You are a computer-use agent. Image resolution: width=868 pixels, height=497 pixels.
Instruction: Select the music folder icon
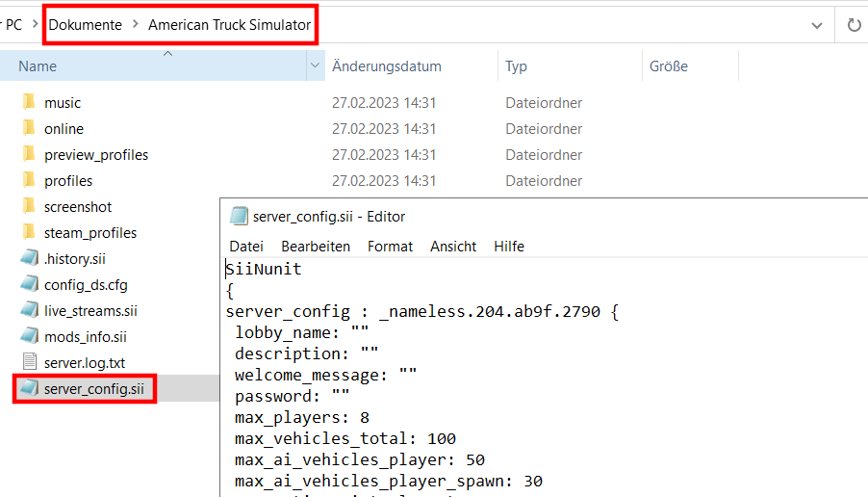click(x=29, y=102)
